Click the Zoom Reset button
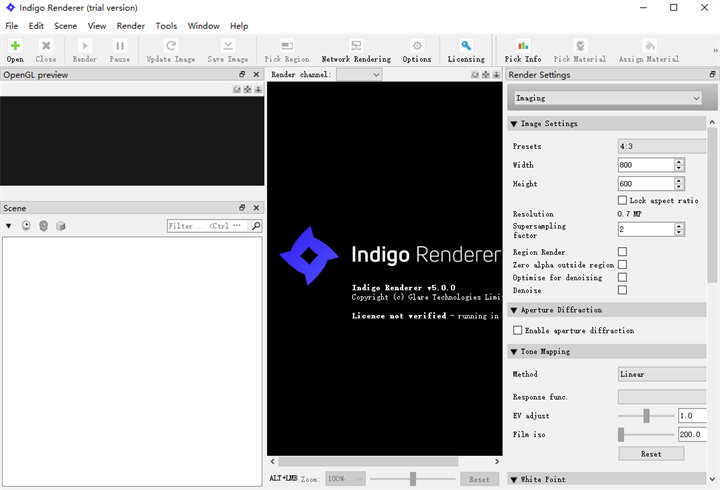 [x=479, y=479]
